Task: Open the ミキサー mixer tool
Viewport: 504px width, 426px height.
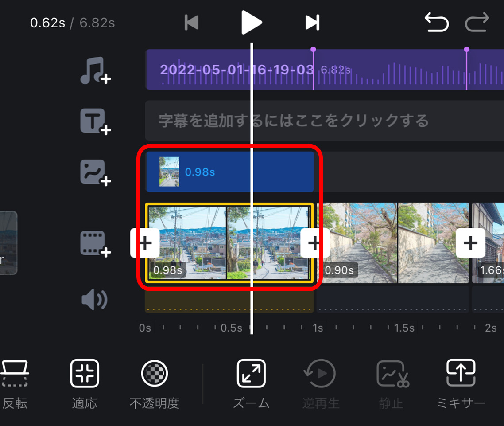Action: pyautogui.click(x=461, y=384)
